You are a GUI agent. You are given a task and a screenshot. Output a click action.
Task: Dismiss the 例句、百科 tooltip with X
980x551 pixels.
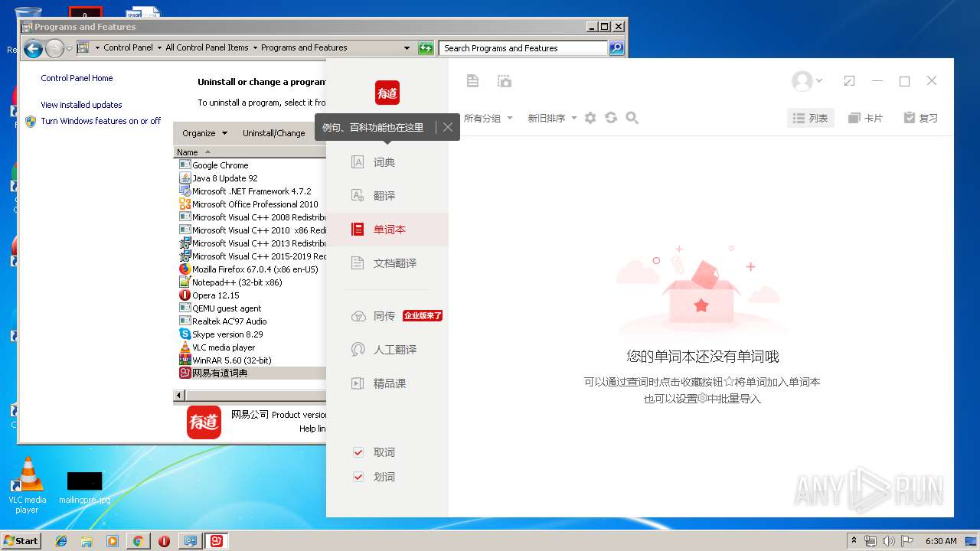coord(448,127)
